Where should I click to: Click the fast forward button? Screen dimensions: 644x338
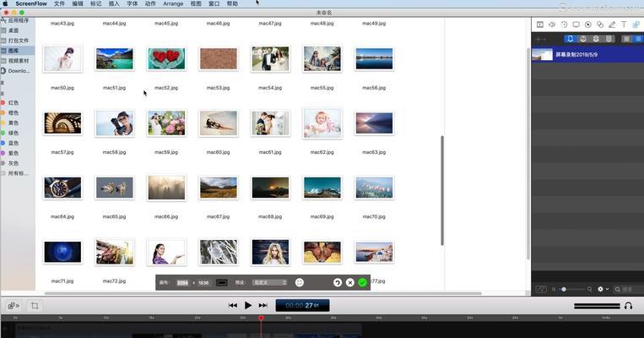[262, 306]
